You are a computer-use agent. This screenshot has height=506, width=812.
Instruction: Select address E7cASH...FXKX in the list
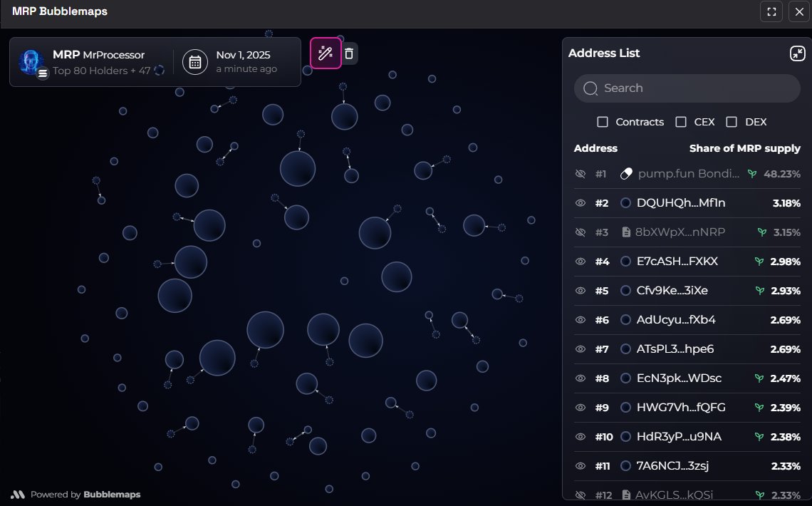coord(677,262)
